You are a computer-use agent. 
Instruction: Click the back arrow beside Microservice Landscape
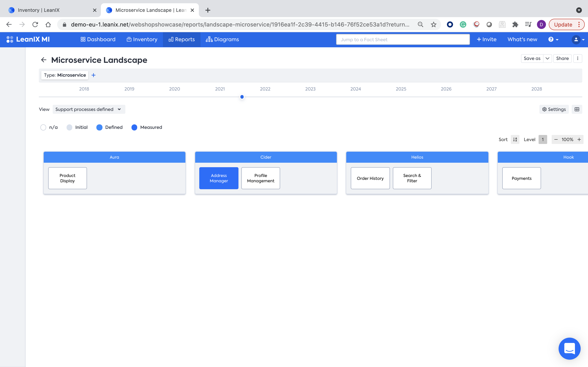coord(44,60)
